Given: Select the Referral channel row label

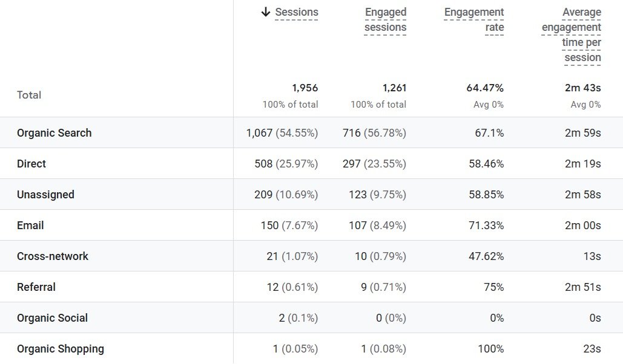Looking at the screenshot, I should (x=36, y=287).
